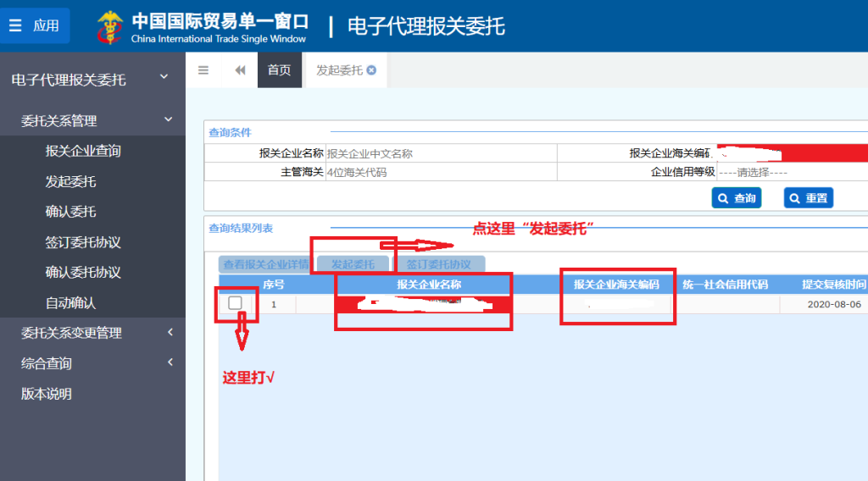Click the 查看报关企业详情 button

point(266,264)
